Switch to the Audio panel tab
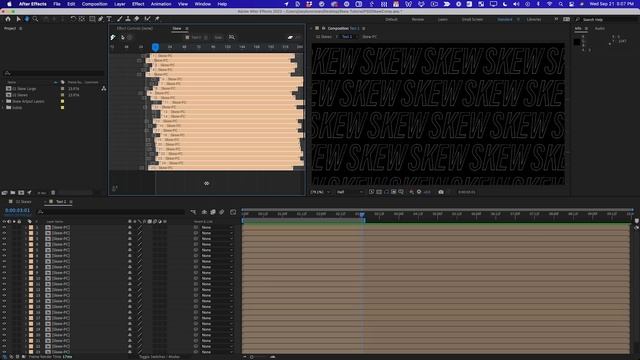Viewport: 640px width, 360px height. pyautogui.click(x=600, y=29)
